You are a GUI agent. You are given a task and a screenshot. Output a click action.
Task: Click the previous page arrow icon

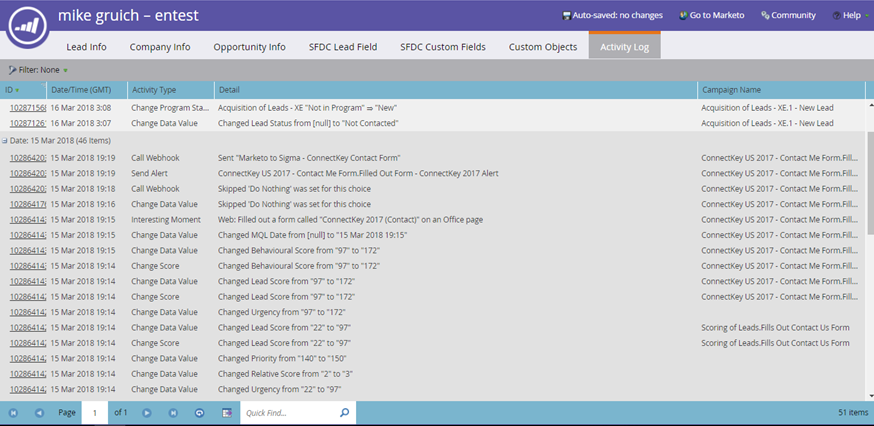[x=39, y=413]
